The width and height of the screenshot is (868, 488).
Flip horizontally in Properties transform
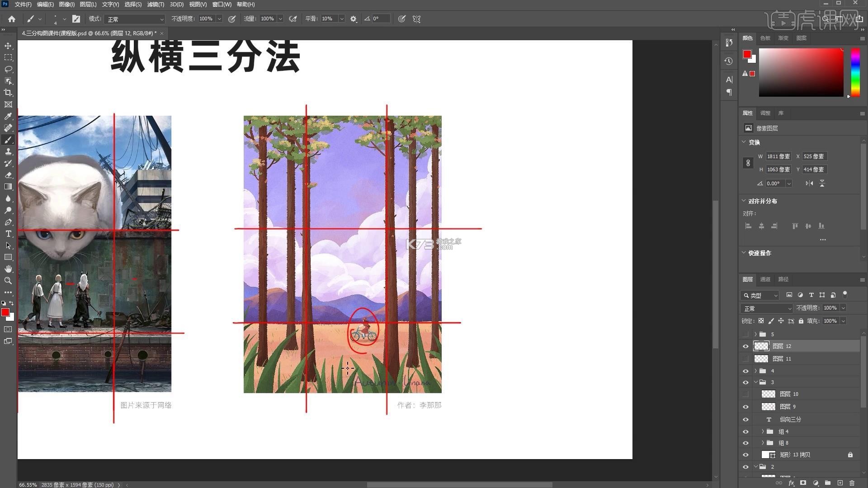tap(809, 183)
